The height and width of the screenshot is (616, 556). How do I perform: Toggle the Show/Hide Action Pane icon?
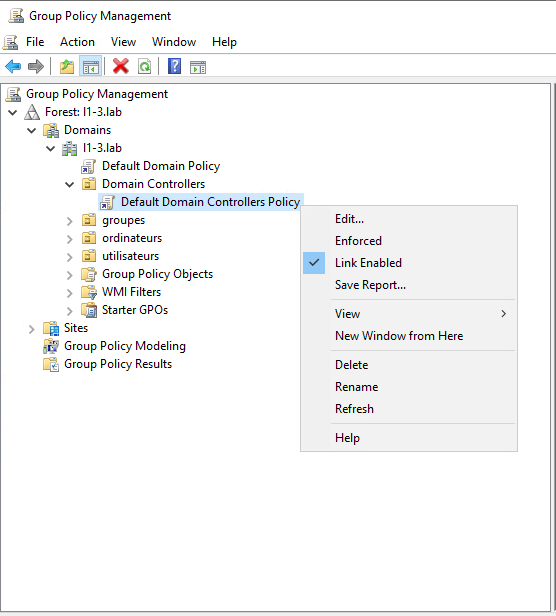[x=198, y=67]
